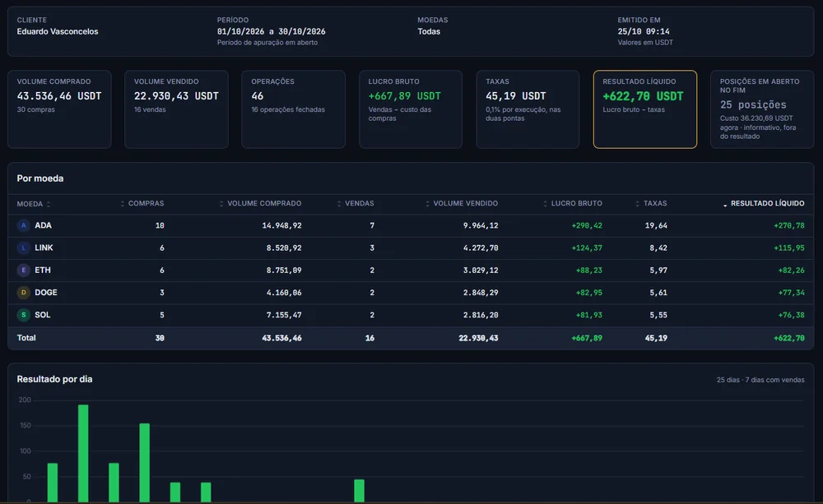Click the "Por moeda" section heading

pyautogui.click(x=40, y=179)
